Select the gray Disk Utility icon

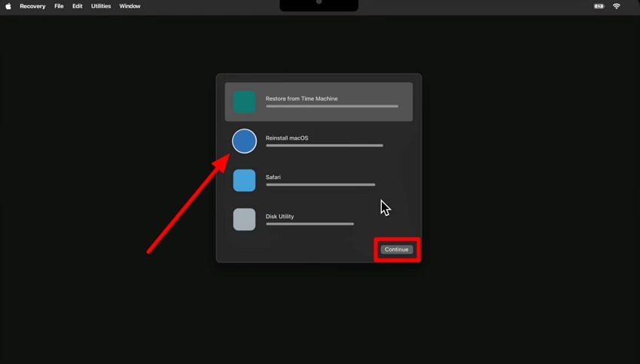coord(244,220)
